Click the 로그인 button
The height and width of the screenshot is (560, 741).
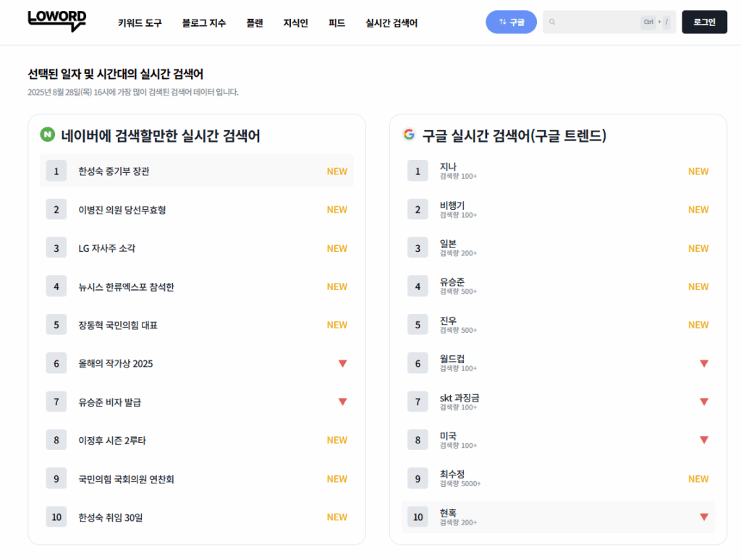pyautogui.click(x=703, y=22)
